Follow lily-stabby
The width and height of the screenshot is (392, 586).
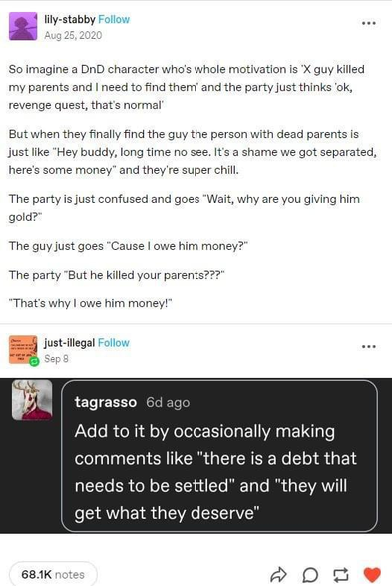(x=114, y=19)
